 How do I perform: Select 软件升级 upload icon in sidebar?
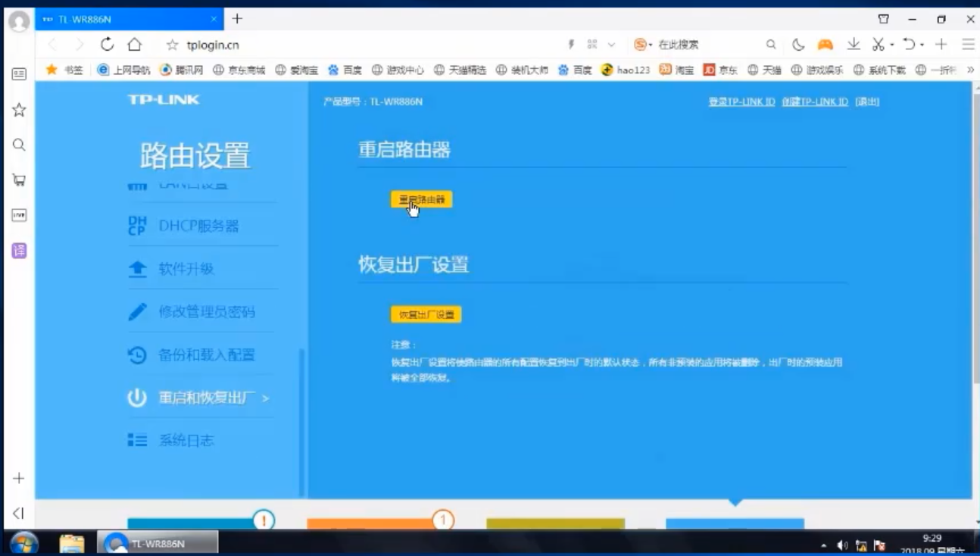point(137,269)
